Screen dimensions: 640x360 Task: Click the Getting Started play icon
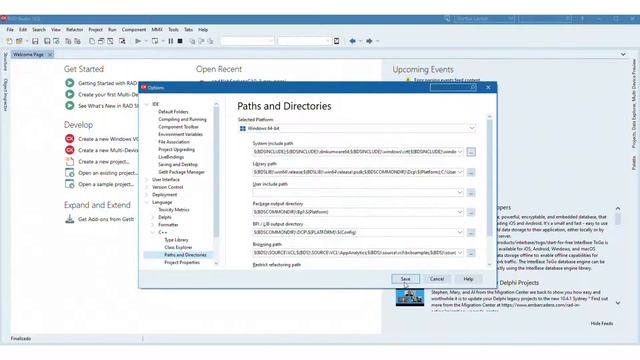(x=70, y=83)
